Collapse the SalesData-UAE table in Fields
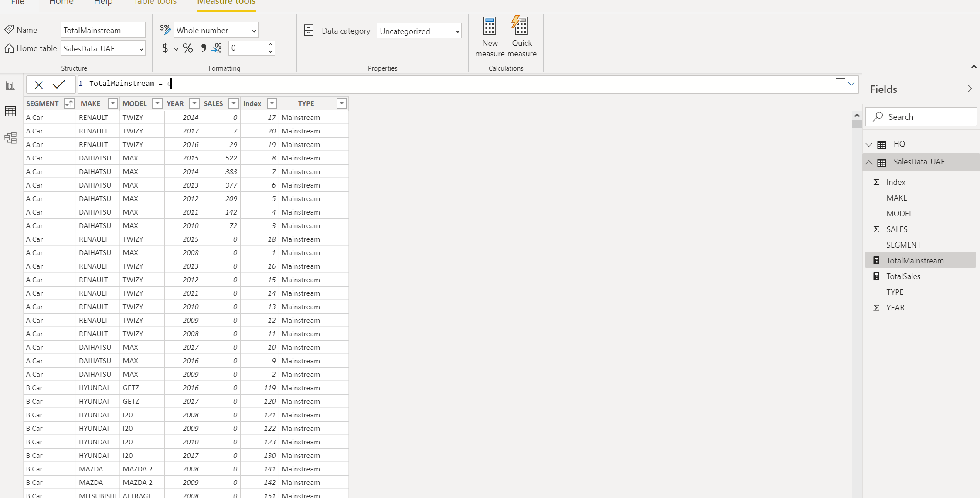Viewport: 980px width, 498px height. click(869, 162)
